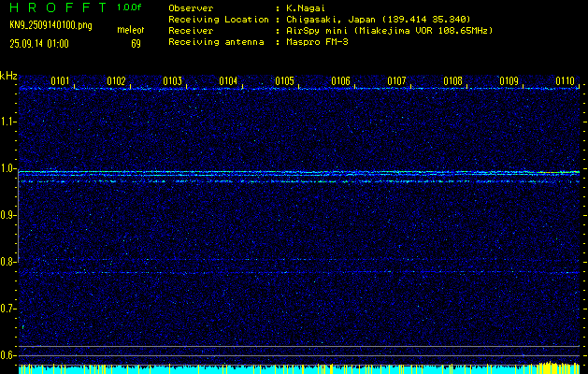Viewport: 588px width, 374px height.
Task: Click the Receiver label
Action: coord(191,30)
